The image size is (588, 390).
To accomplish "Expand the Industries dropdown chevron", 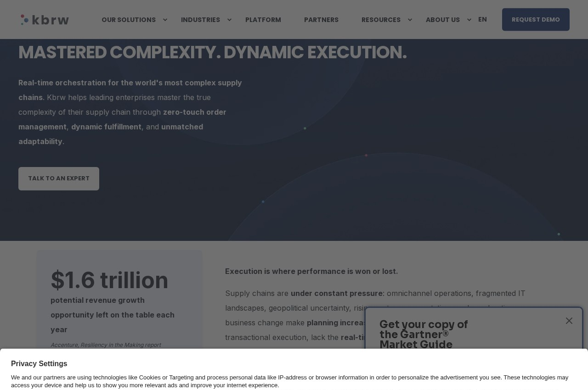I will pos(229,20).
